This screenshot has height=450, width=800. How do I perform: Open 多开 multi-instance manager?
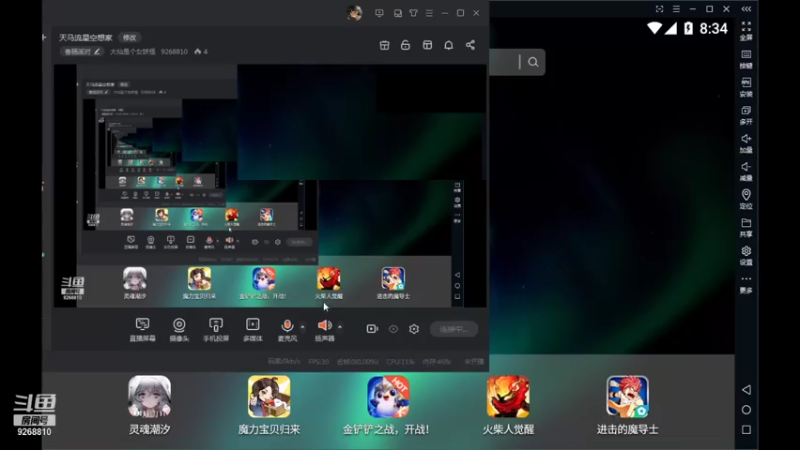pos(746,115)
